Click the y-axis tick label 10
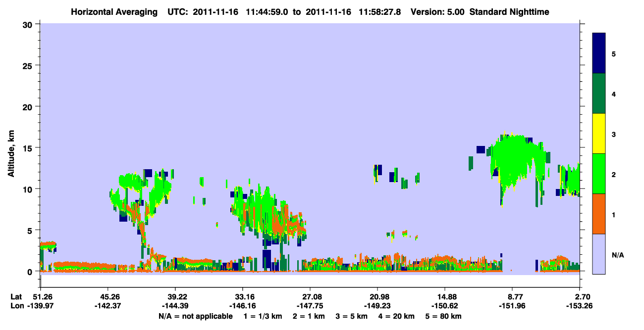This screenshot has width=644, height=330. click(29, 189)
